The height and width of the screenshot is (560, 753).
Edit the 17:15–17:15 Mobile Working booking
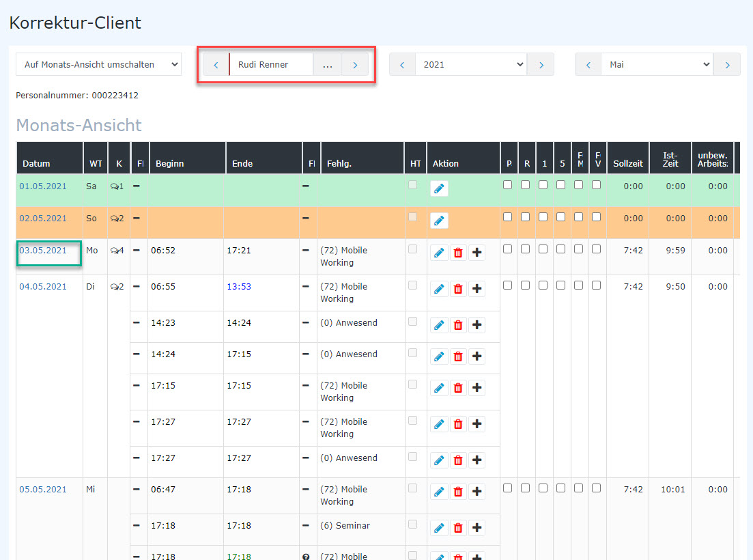(439, 388)
